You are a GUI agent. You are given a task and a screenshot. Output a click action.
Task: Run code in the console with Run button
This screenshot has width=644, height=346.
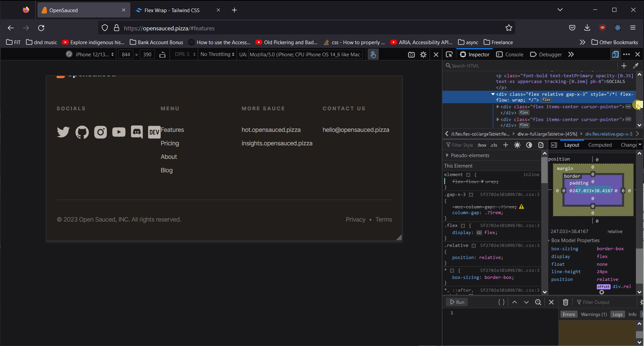[x=457, y=302]
